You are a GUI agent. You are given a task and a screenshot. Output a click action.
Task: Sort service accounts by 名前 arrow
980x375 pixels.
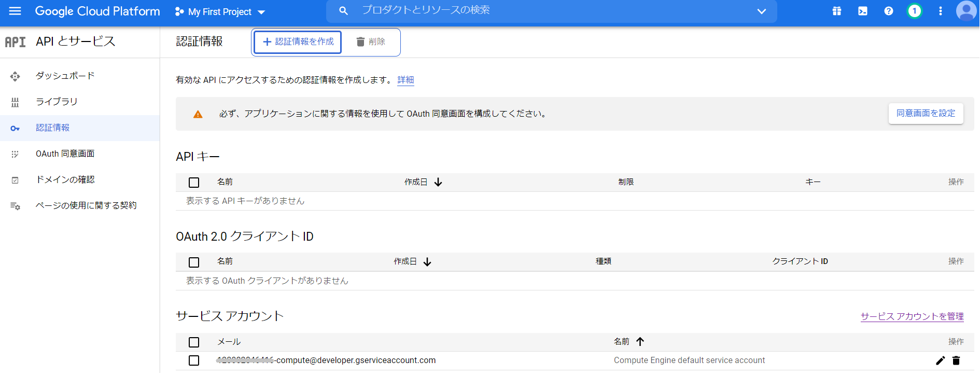point(640,342)
